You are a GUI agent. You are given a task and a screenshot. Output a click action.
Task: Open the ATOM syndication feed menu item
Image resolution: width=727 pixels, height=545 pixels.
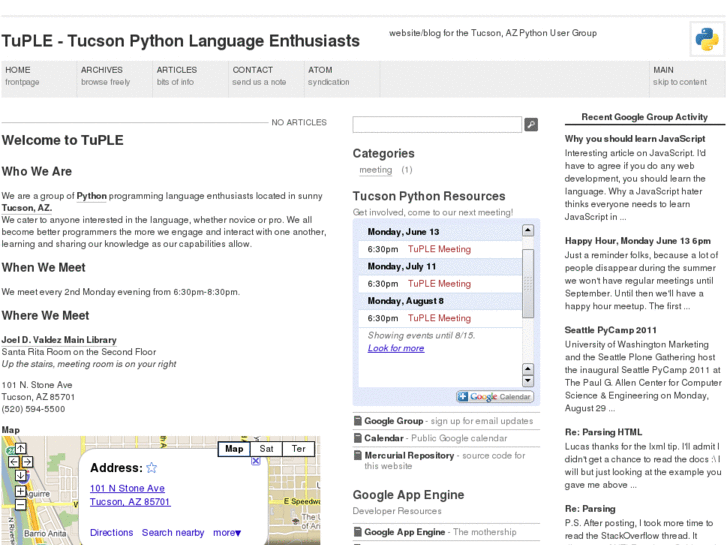[x=342, y=79]
